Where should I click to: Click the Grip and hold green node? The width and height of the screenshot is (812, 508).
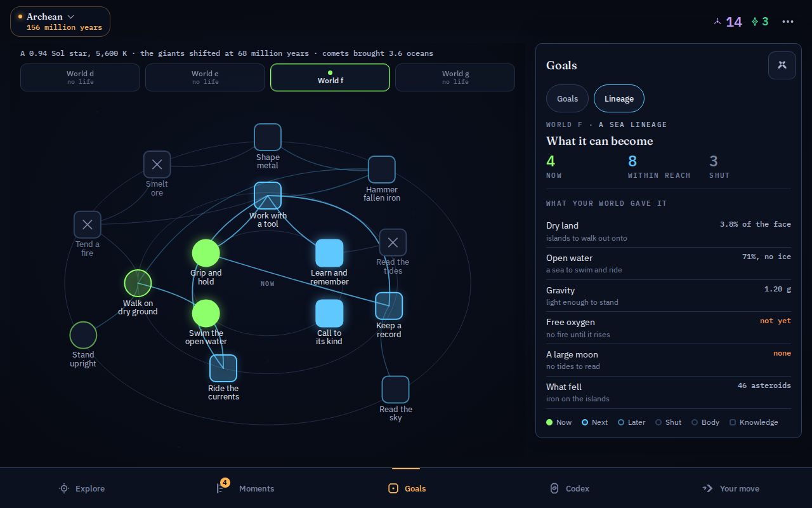pos(206,253)
